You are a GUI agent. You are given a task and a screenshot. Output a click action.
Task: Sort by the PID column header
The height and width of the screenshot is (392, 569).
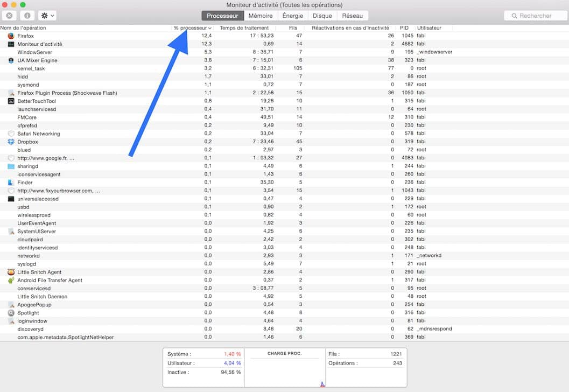[x=404, y=28]
